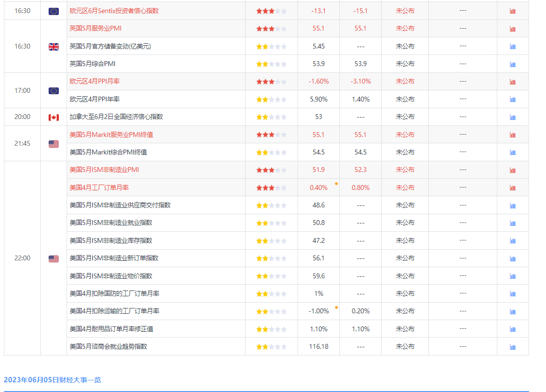Open chart icon for 欧元区4月PPI月率
The width and height of the screenshot is (546, 392).
[x=512, y=82]
